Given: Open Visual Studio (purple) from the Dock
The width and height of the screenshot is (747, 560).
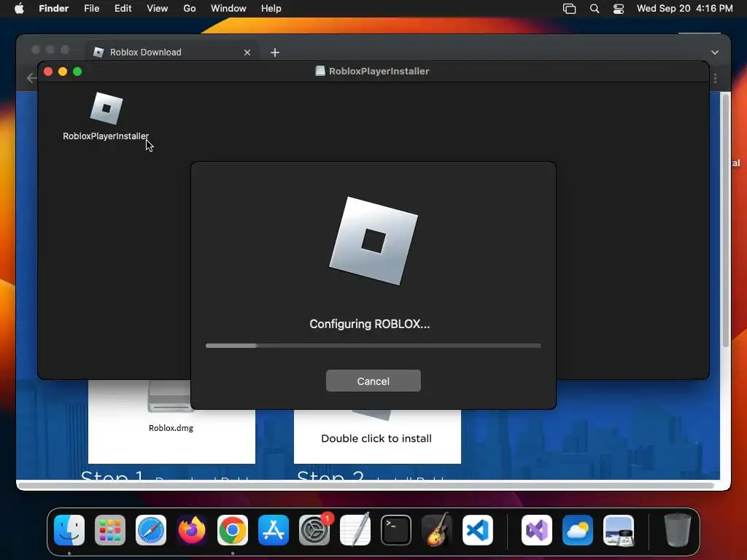Looking at the screenshot, I should pos(537,530).
